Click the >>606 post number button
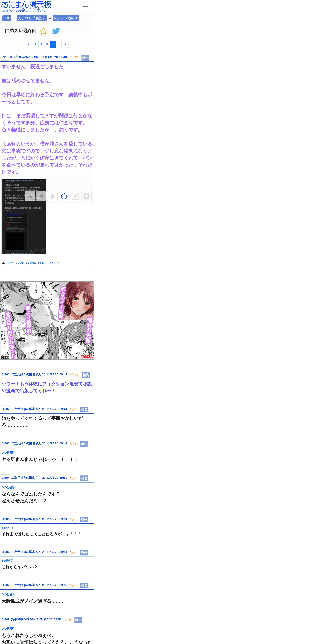Image resolution: width=322 pixels, height=644 pixels. [x=6, y=552]
